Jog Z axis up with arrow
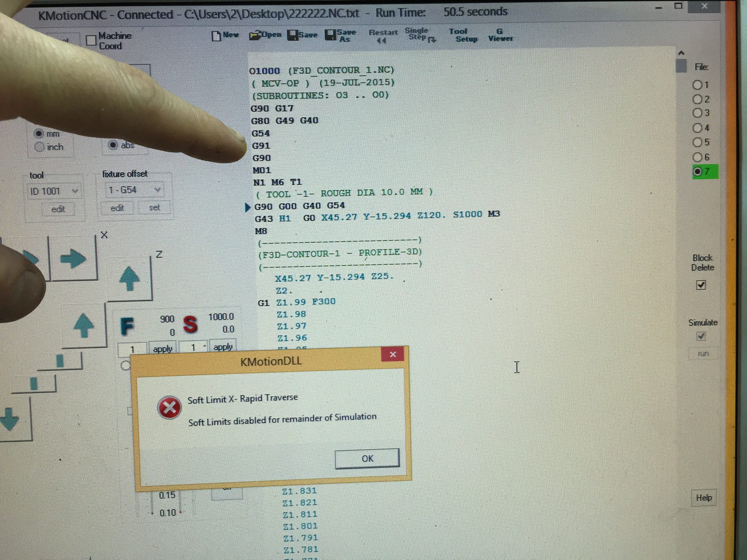Viewport: 747px width, 560px height. coord(129,278)
